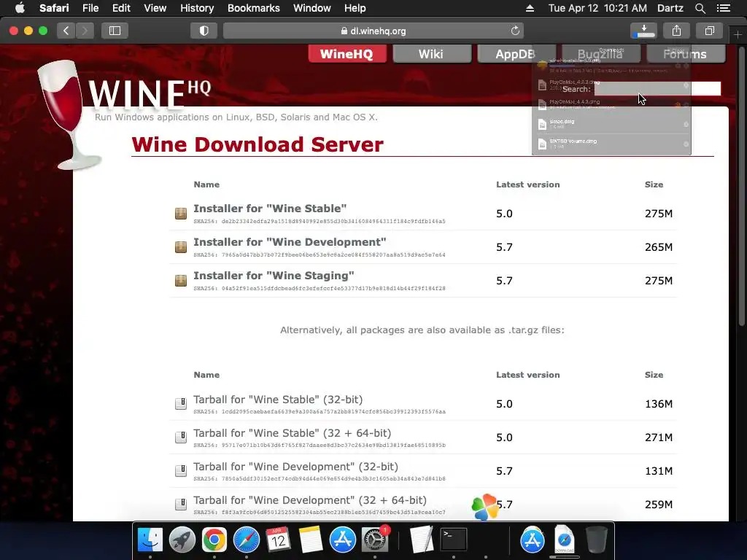747x560 pixels.
Task: Go back with the Safari back arrow
Action: [66, 31]
